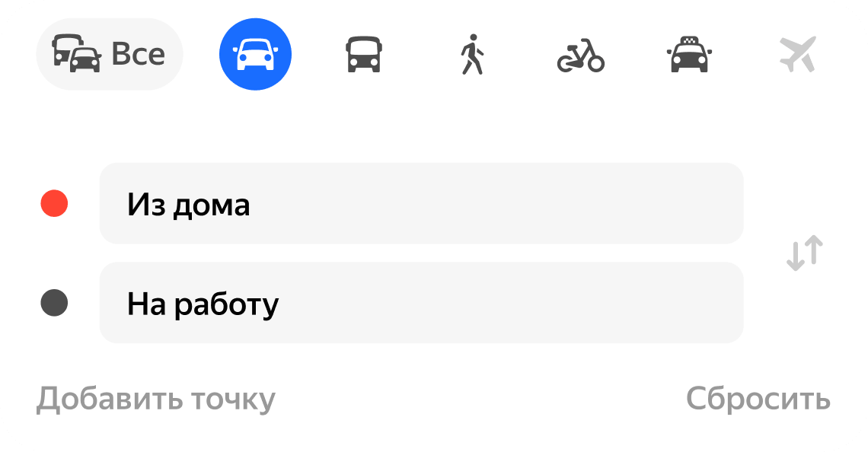Click the red origin point marker

54,203
